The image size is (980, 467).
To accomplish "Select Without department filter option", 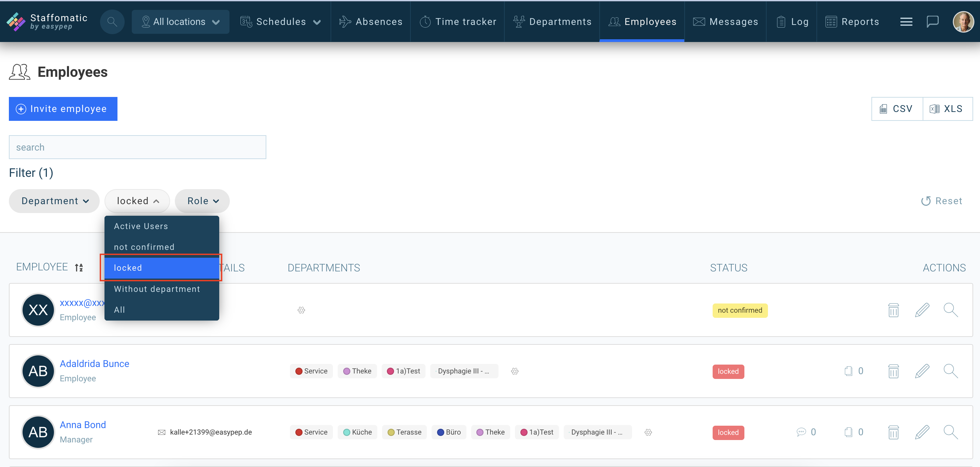I will 162,289.
